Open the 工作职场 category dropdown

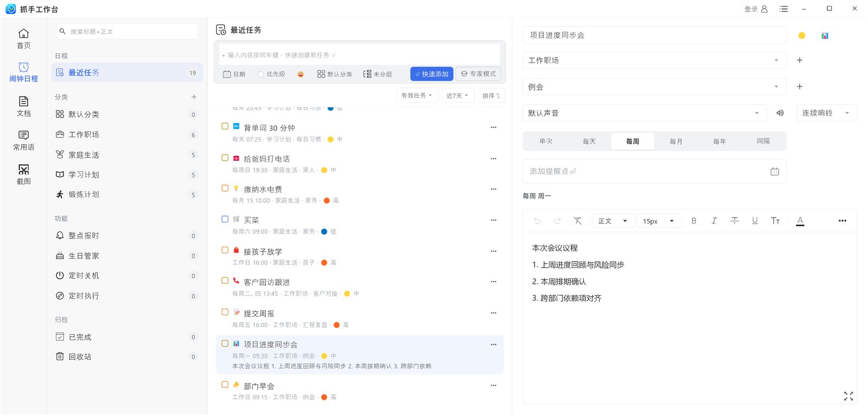tap(654, 60)
